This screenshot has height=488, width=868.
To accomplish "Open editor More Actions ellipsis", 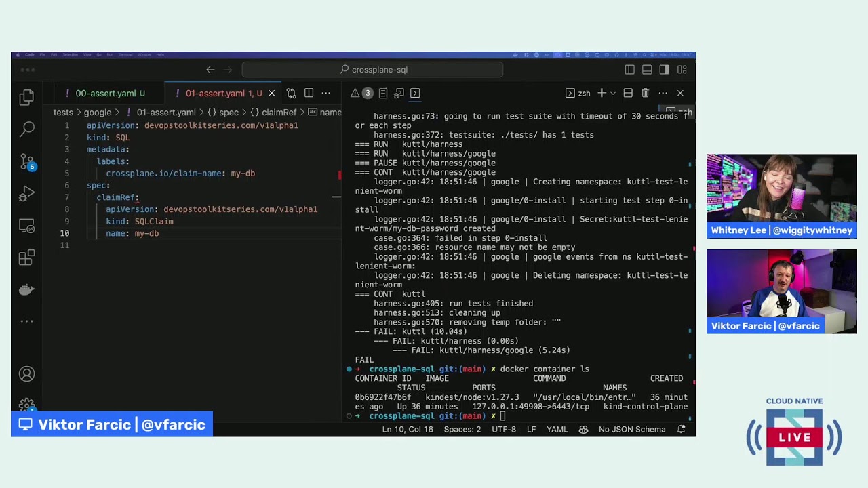I will tap(326, 94).
